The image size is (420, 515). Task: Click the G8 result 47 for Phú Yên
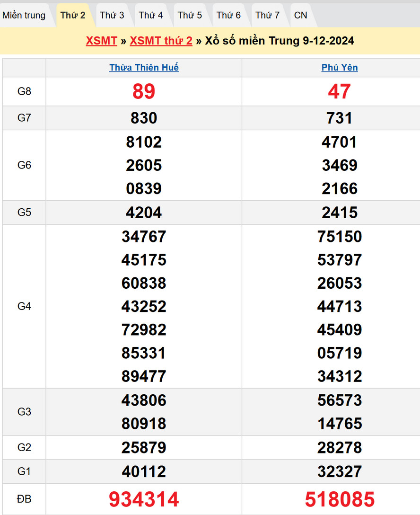(x=340, y=91)
